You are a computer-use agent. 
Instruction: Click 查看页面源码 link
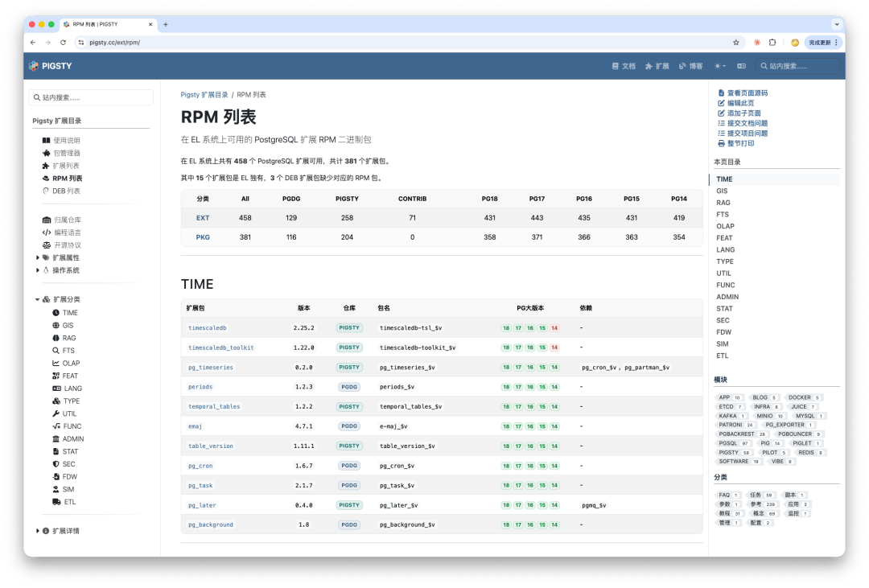(743, 93)
